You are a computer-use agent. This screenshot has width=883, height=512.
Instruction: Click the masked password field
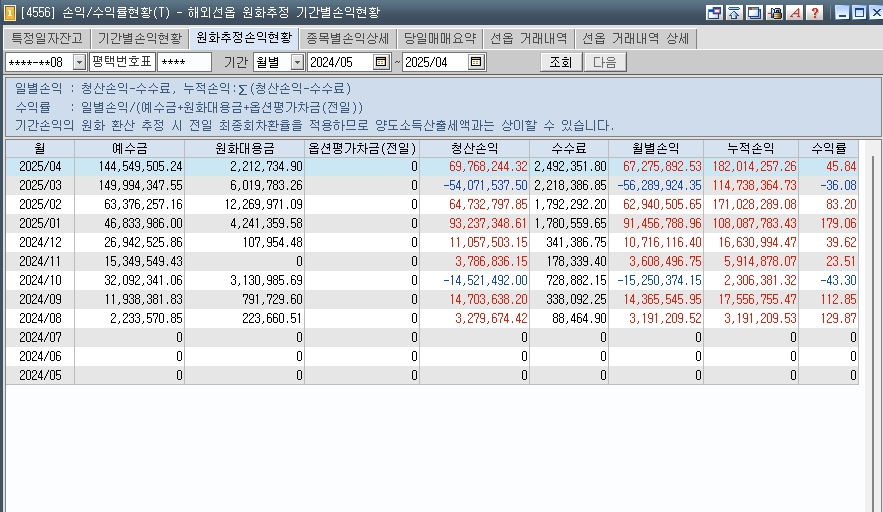pyautogui.click(x=185, y=62)
